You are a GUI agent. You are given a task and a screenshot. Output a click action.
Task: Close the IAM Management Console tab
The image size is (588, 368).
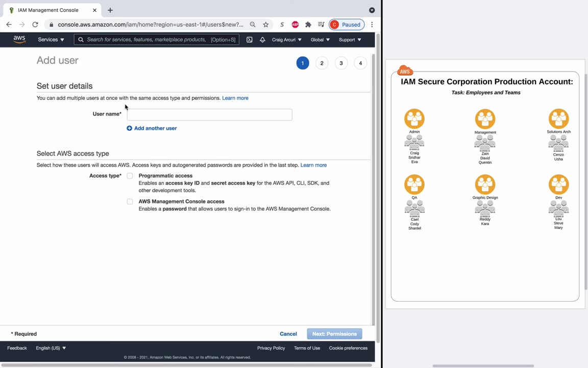point(94,10)
